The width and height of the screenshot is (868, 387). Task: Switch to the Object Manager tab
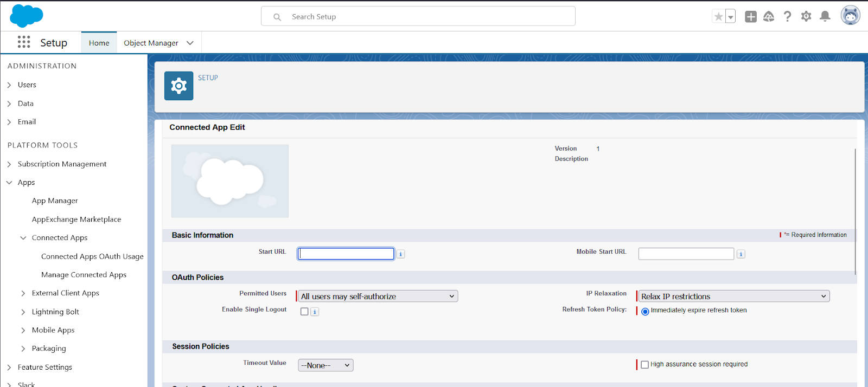point(151,43)
